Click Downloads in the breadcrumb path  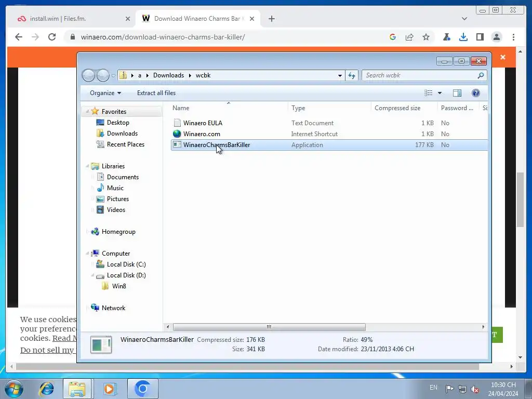click(168, 75)
